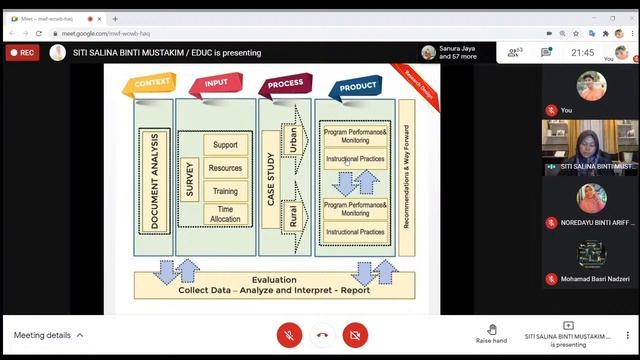Go back with the browser back arrow

(12, 33)
